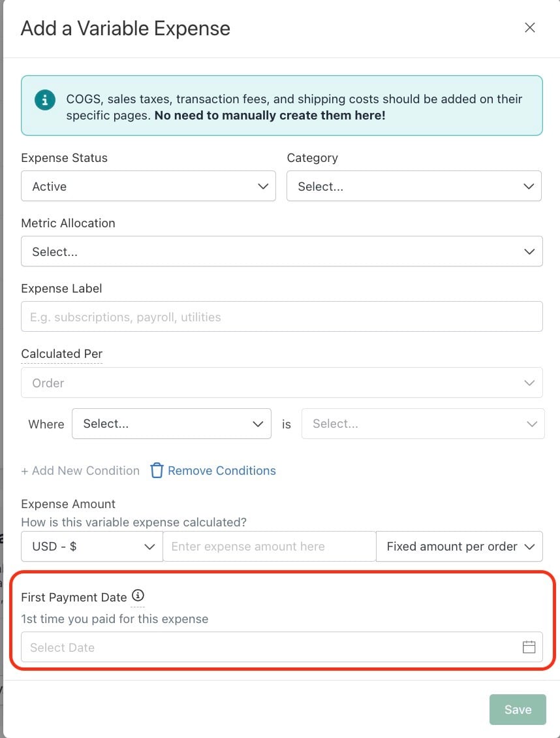
Task: Open the Metric Allocation dropdown
Action: coord(282,251)
